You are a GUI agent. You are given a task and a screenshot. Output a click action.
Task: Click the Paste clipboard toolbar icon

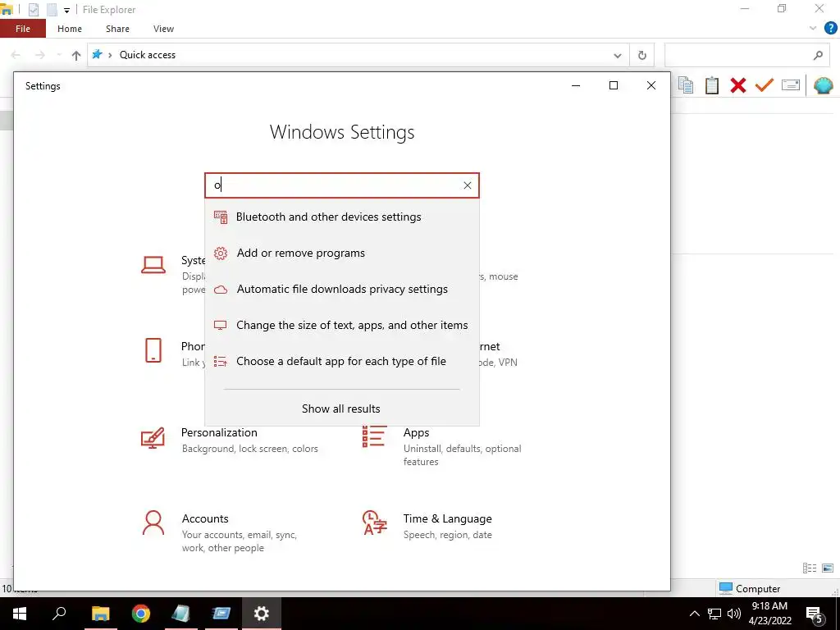pos(711,85)
